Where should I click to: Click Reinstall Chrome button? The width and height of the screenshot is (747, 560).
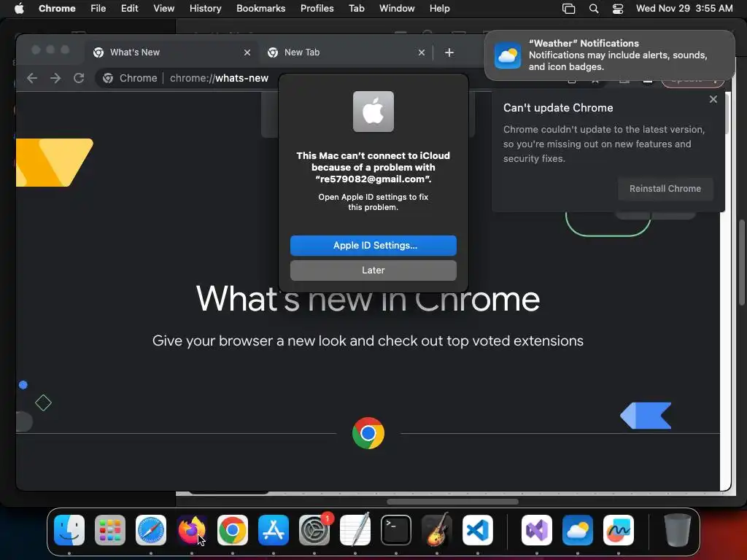pos(665,189)
